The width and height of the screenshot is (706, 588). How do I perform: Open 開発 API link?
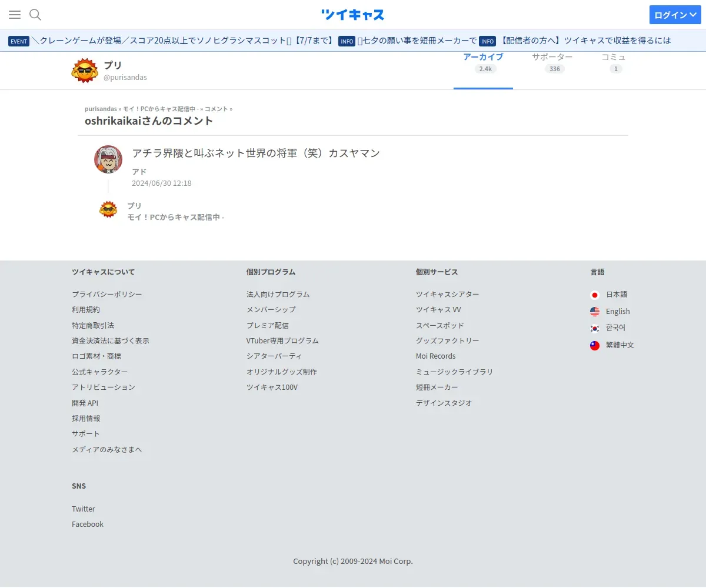click(x=85, y=403)
